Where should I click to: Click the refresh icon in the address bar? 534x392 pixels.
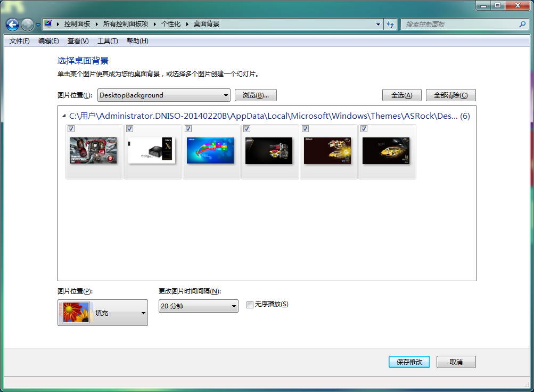tap(390, 24)
